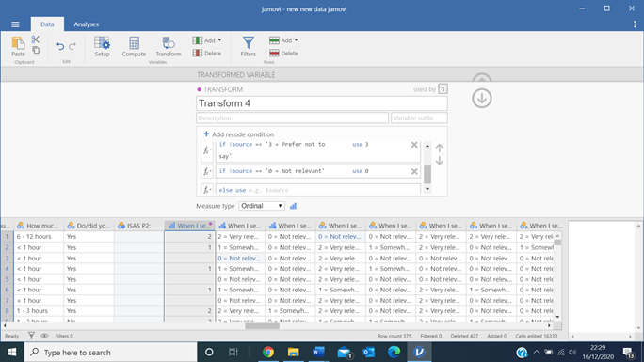The image size is (644, 362).
Task: Remove the 'Not relevant' recode condition
Action: (414, 171)
